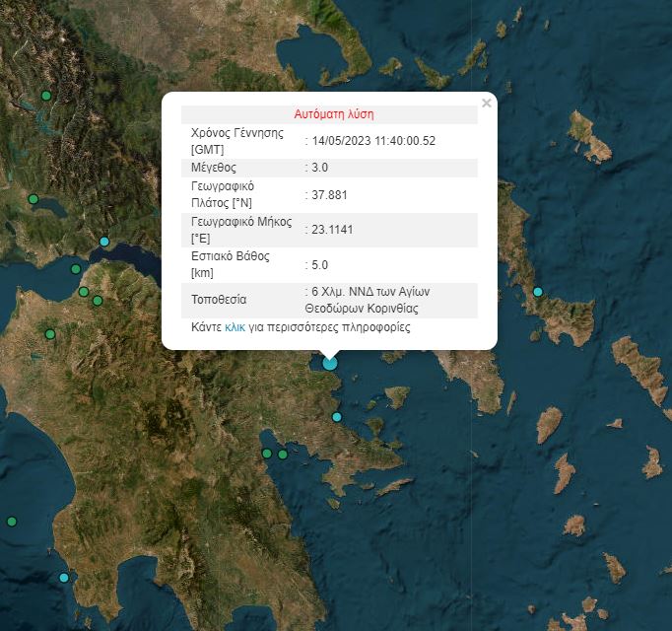Click the location text Αγίων Θεοδώρων Κορινθίας
The height and width of the screenshot is (631, 672).
(x=366, y=300)
